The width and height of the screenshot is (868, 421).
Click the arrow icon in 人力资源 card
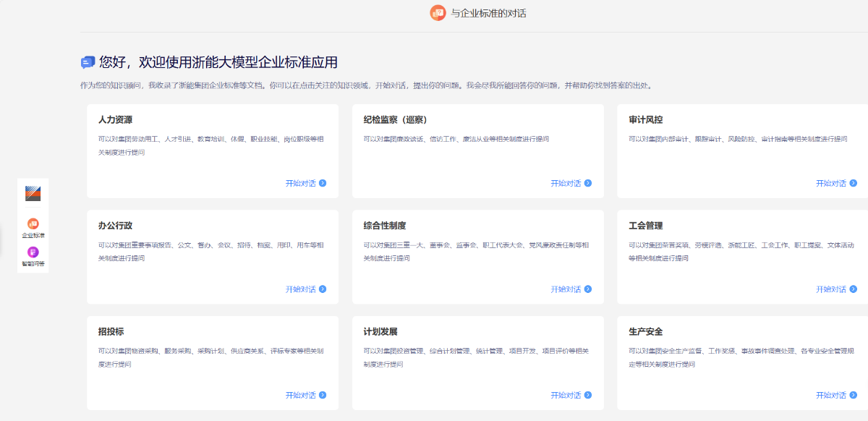(x=323, y=183)
